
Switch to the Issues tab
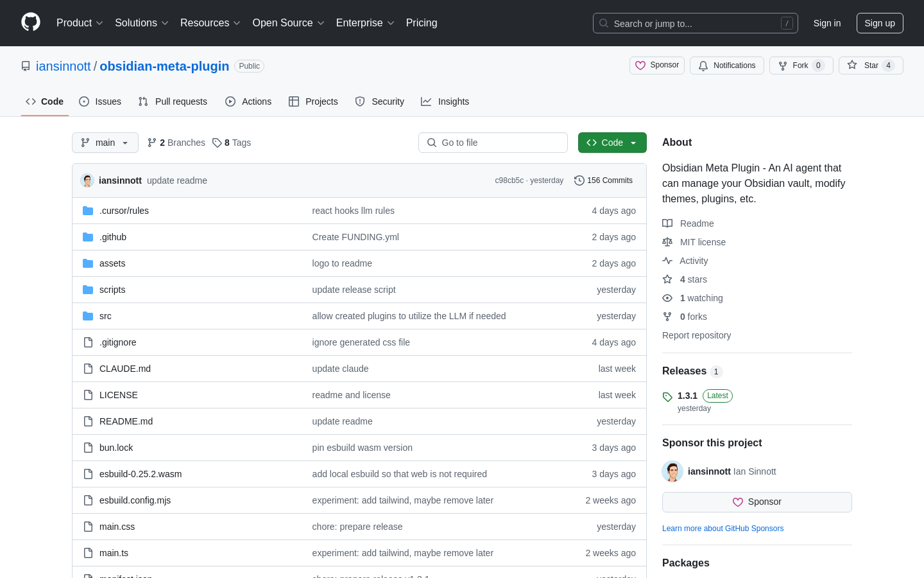[100, 101]
